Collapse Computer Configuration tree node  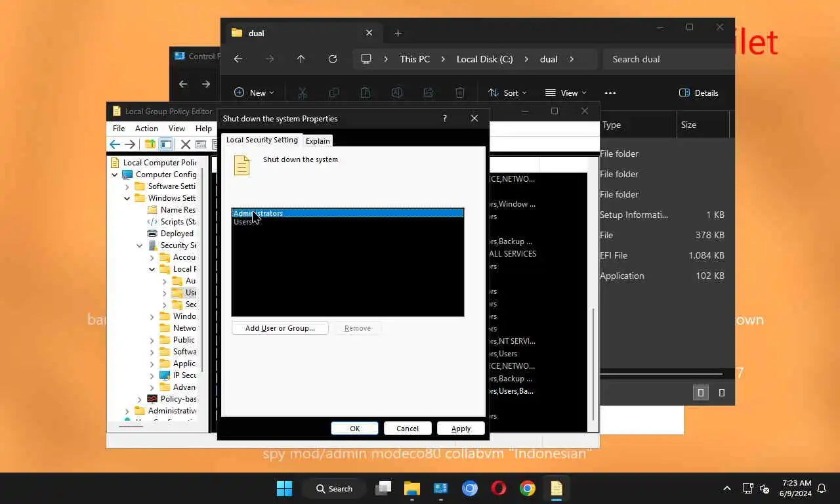click(x=115, y=175)
